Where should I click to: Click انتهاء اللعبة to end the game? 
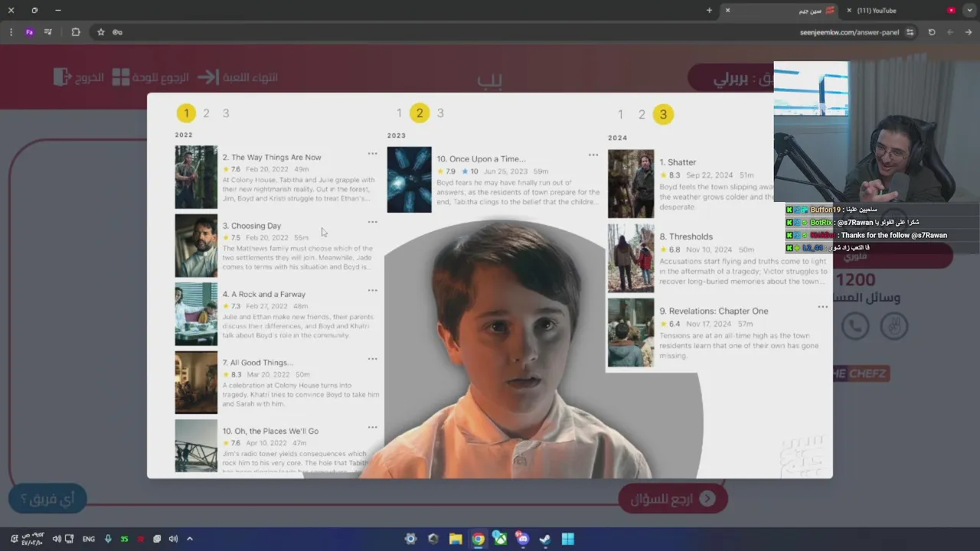click(237, 77)
